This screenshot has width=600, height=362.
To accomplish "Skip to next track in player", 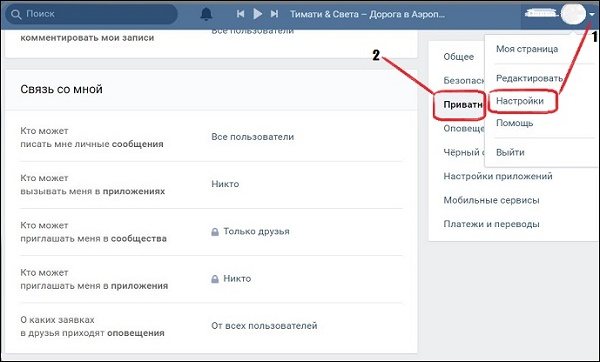I will click(x=274, y=14).
